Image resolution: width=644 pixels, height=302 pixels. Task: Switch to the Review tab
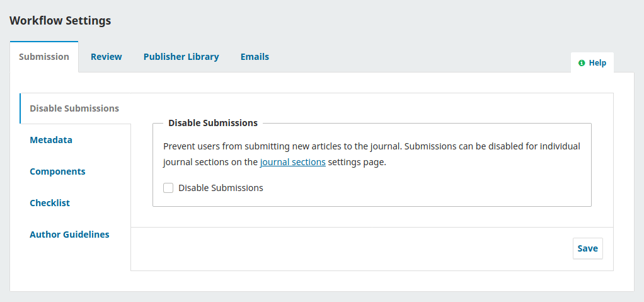[106, 57]
